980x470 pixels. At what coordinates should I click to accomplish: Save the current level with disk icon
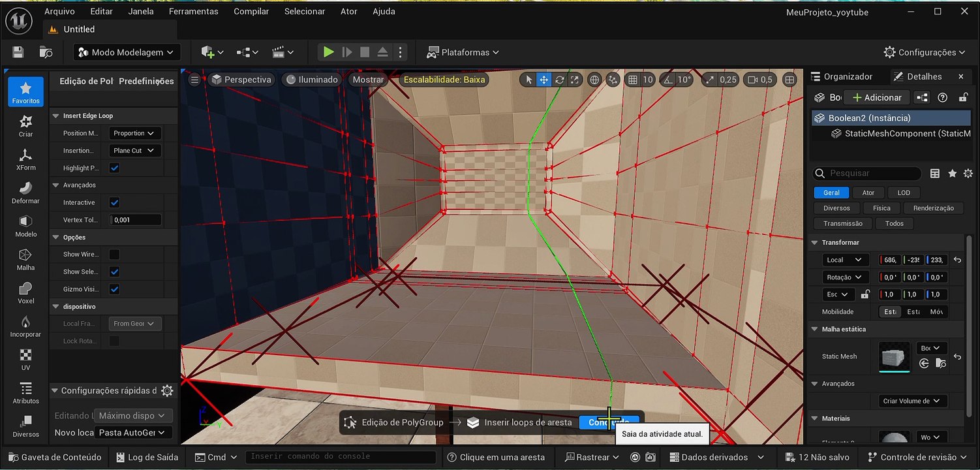tap(18, 52)
